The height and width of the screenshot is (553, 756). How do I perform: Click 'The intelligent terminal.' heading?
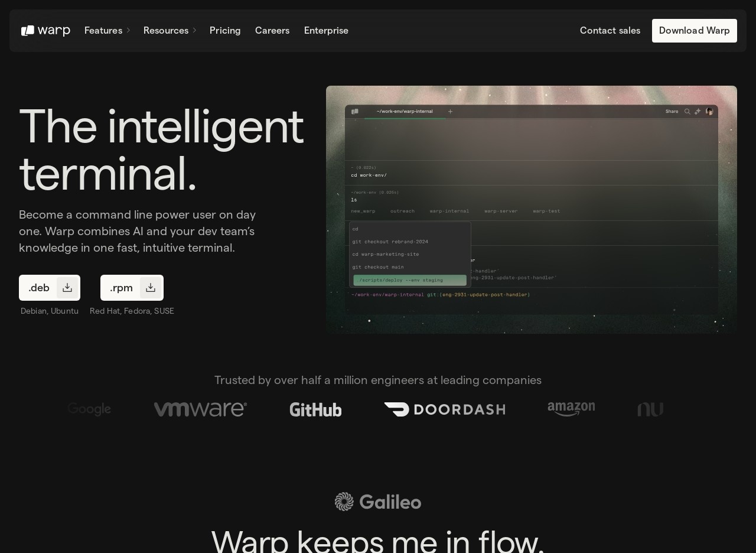[x=161, y=149]
